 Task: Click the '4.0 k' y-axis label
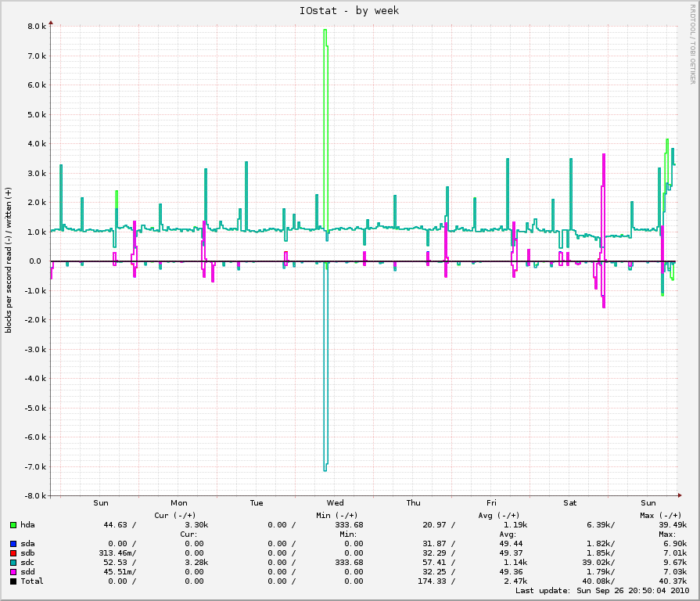[x=37, y=144]
